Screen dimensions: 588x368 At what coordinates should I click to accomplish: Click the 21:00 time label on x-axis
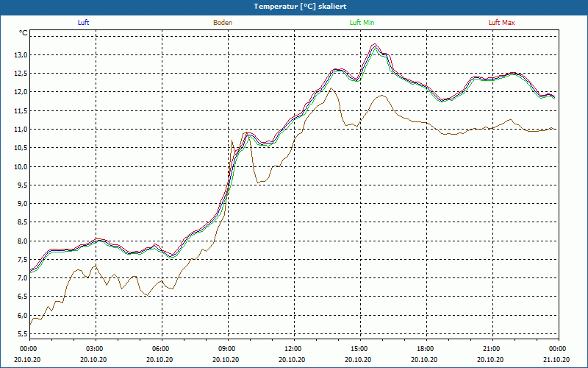(x=491, y=349)
